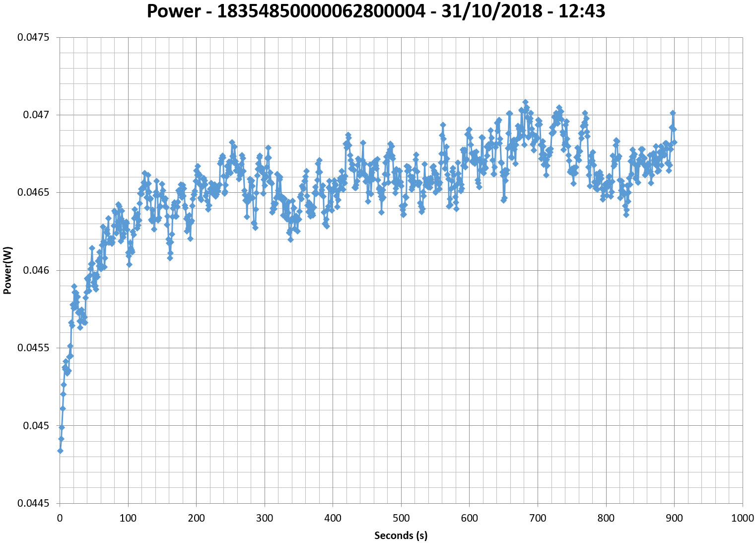Viewport: 756px width, 543px height.
Task: Click the 700 label on the x-axis
Action: (538, 518)
